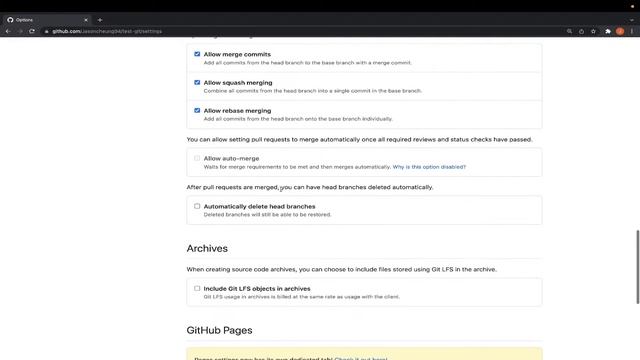Open the zoom magnifier icon in address bar
Screen dimensions: 640x360
pos(569,31)
